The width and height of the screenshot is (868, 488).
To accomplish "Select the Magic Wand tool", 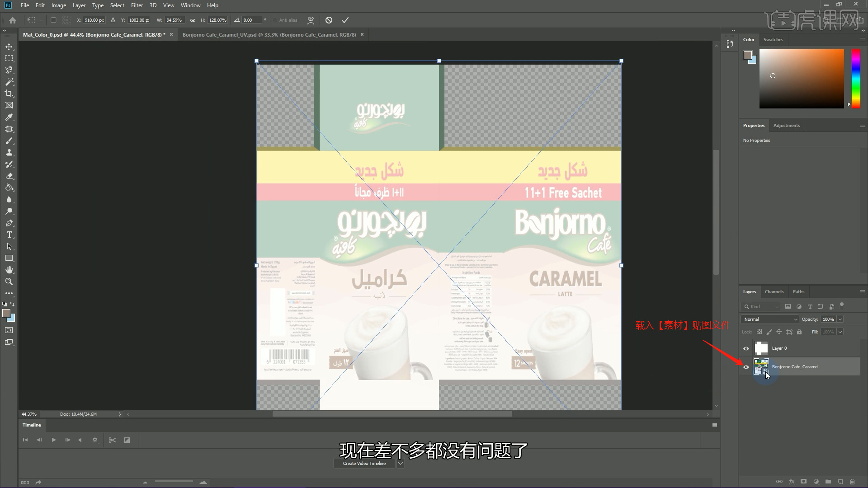I will pyautogui.click(x=9, y=82).
